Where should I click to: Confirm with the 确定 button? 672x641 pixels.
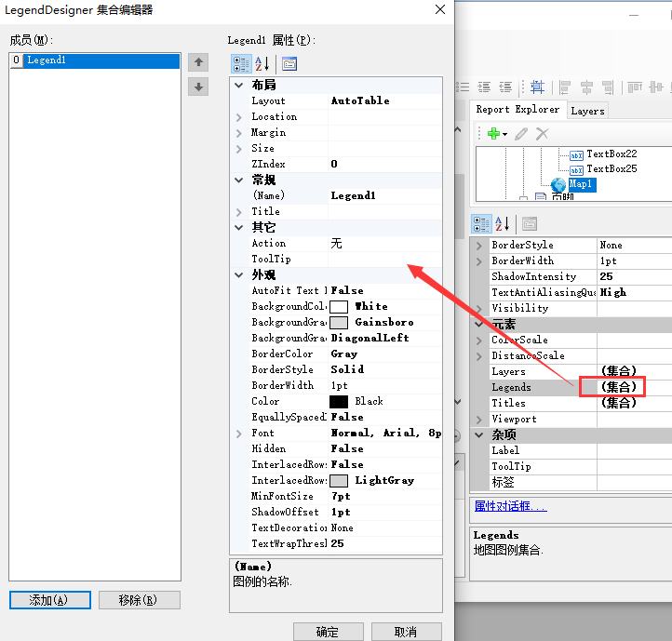pyautogui.click(x=329, y=632)
